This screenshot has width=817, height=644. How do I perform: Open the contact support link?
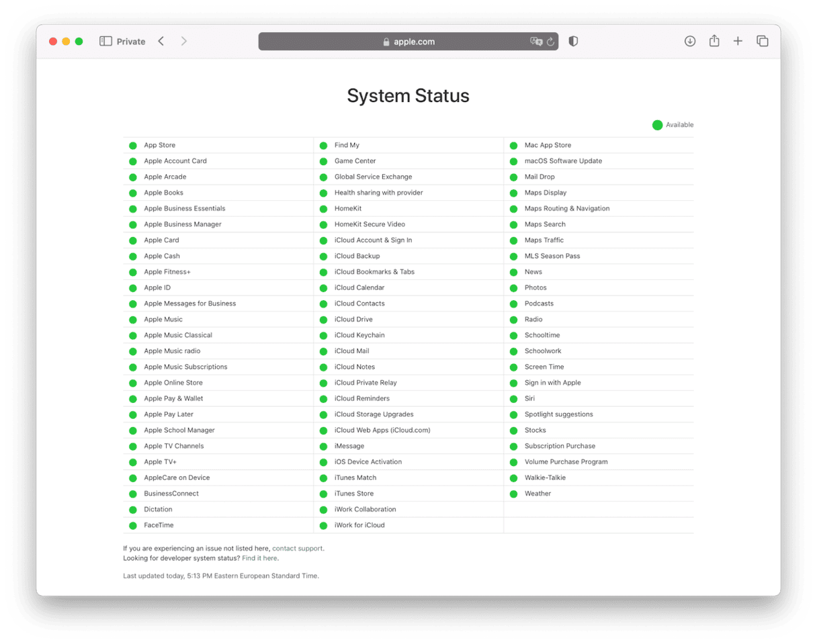(298, 548)
